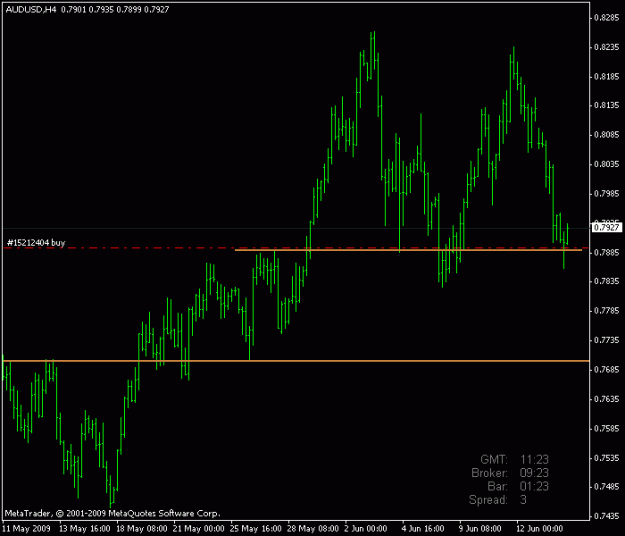Click the Spread 3 readout
Image resolution: width=625 pixels, height=536 pixels.
[498, 500]
